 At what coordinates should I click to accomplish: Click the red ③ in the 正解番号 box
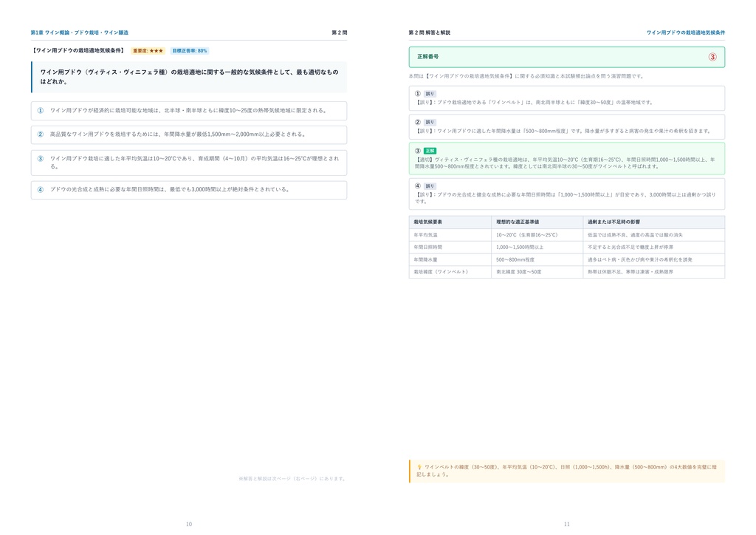(712, 57)
